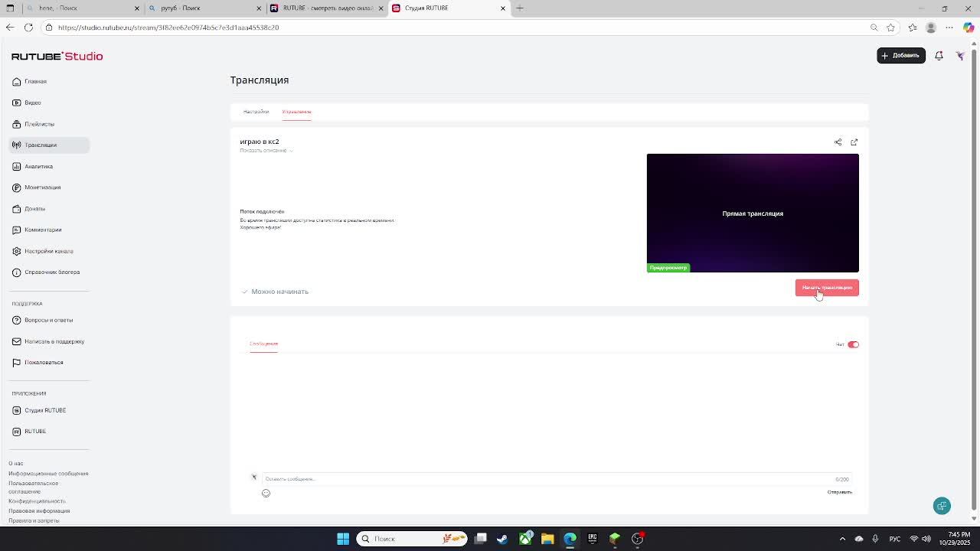This screenshot has width=980, height=551.
Task: Expand Показать описание
Action: [x=266, y=151]
